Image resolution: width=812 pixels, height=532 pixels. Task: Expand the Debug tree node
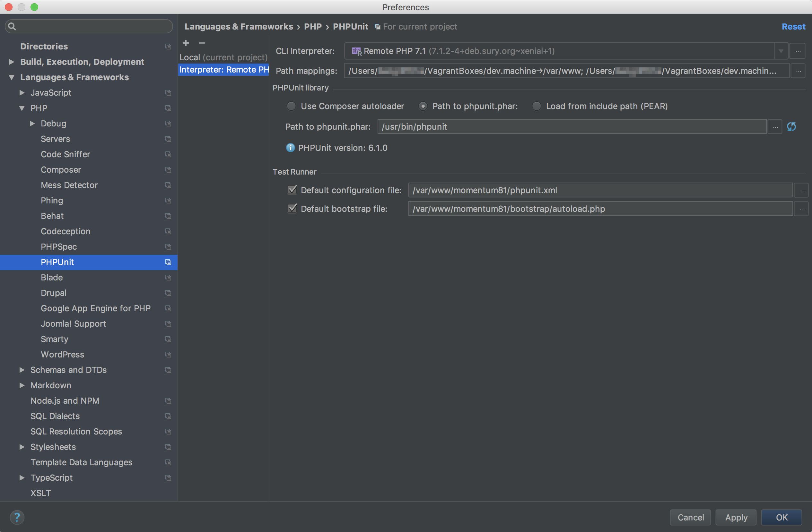32,124
